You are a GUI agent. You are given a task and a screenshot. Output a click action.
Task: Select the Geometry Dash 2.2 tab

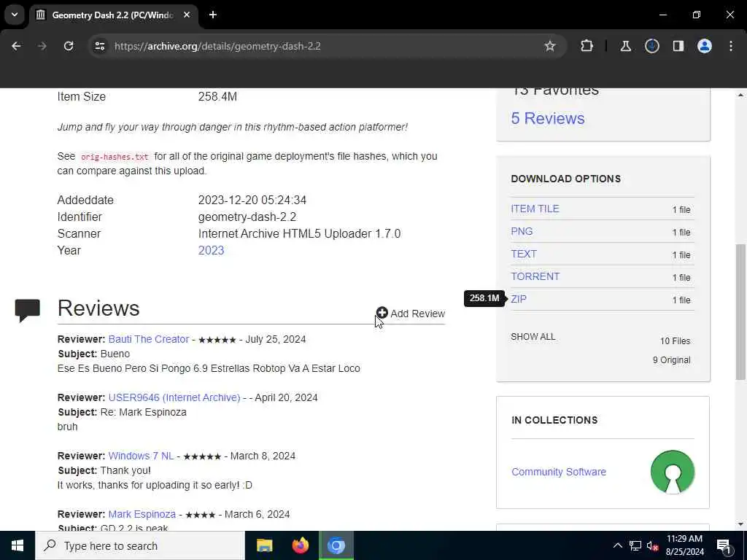click(112, 15)
